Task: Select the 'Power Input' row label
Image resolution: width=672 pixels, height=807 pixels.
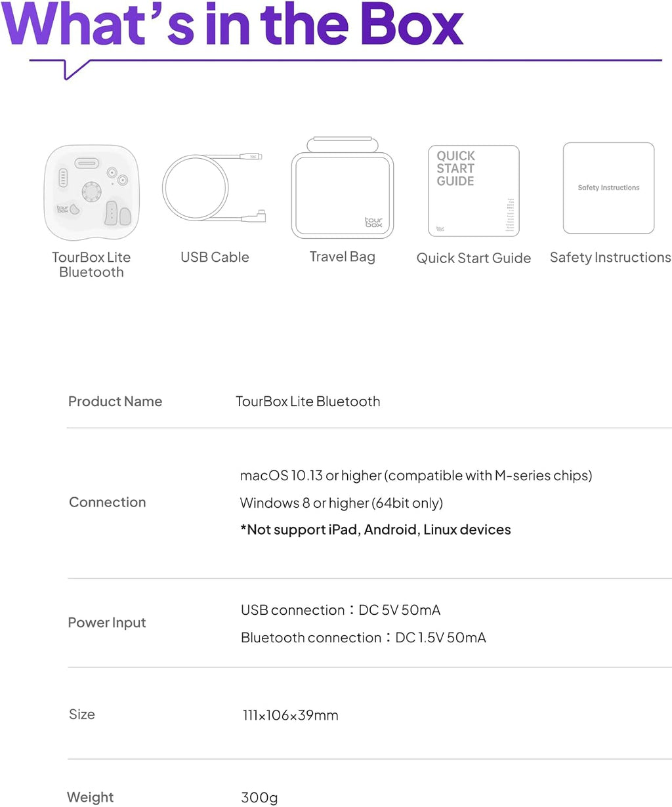Action: tap(107, 623)
